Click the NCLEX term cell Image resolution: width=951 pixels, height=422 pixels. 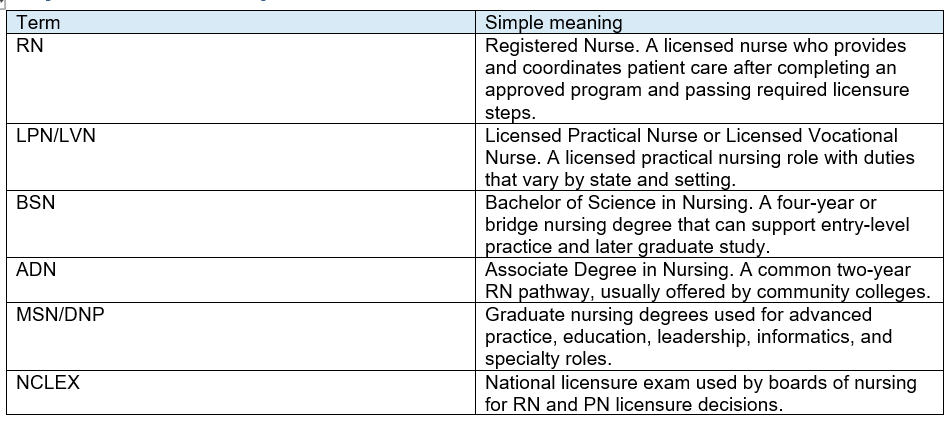tap(241, 392)
